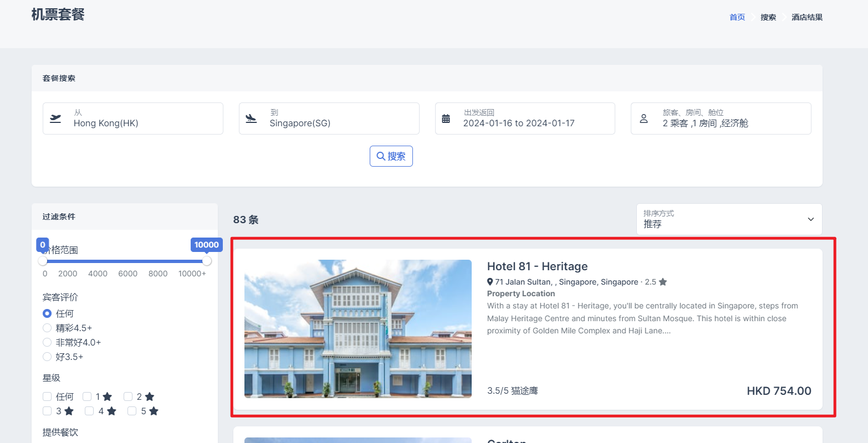
Task: Go to 首页 in breadcrumb
Action: click(x=737, y=17)
